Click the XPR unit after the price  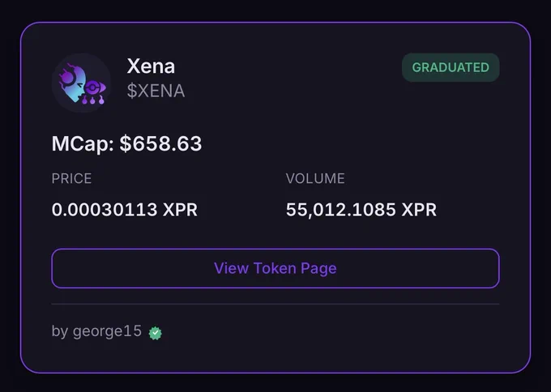point(180,210)
